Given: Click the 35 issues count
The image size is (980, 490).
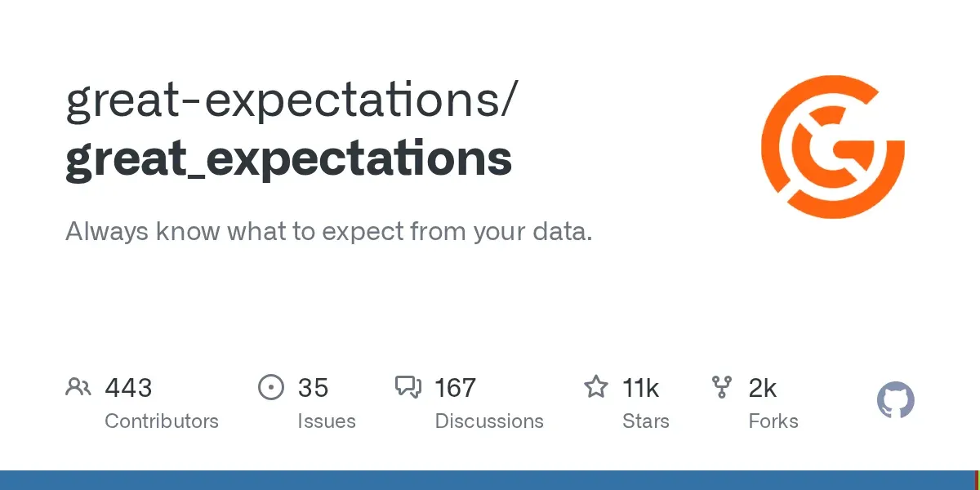Looking at the screenshot, I should click(x=313, y=387).
